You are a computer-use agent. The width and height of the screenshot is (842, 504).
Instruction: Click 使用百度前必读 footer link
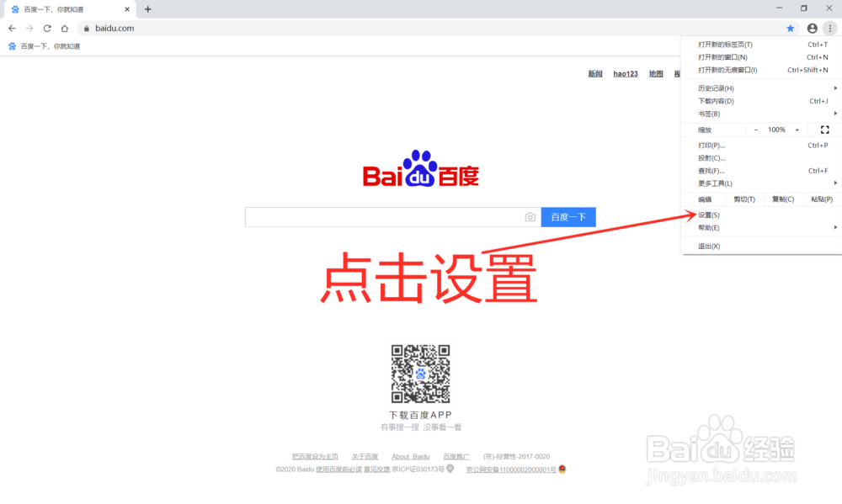(x=338, y=470)
